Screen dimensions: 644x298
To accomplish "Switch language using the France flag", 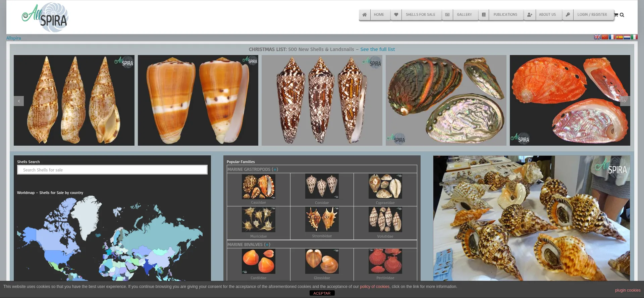I will pos(612,37).
